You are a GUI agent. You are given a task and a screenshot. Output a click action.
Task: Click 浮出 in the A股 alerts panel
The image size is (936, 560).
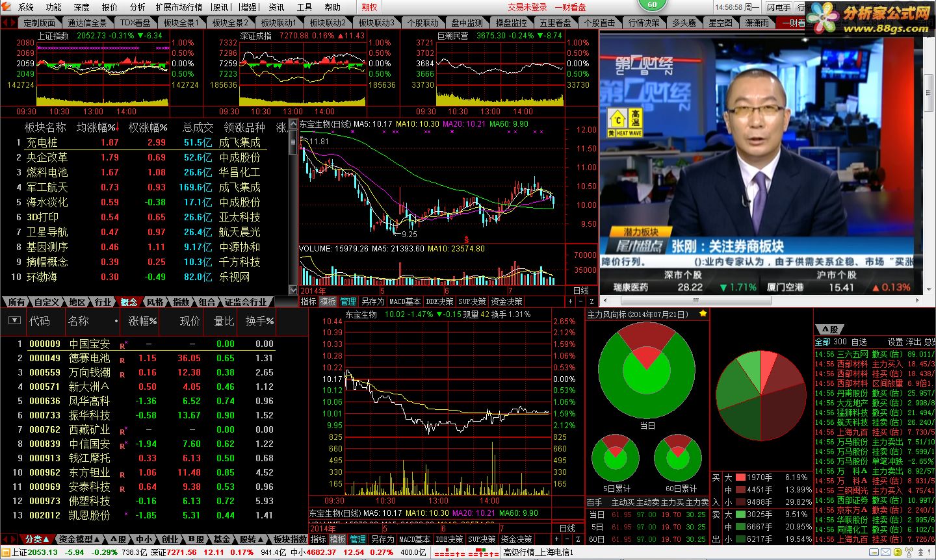pyautogui.click(x=913, y=342)
